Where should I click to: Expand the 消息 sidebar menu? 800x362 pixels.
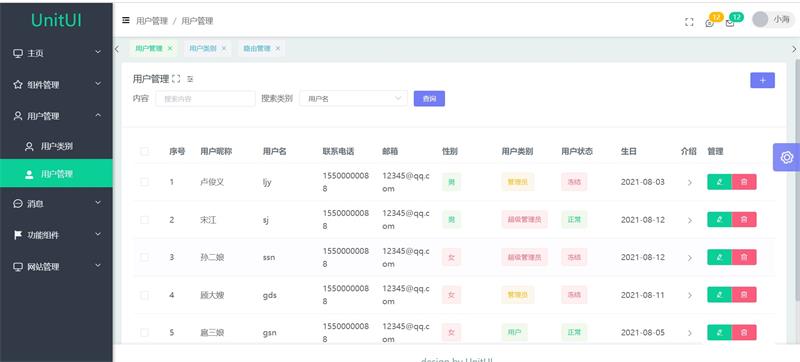point(56,203)
